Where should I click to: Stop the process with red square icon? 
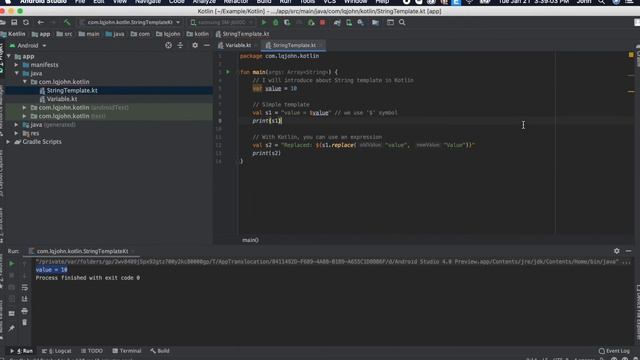point(322,22)
